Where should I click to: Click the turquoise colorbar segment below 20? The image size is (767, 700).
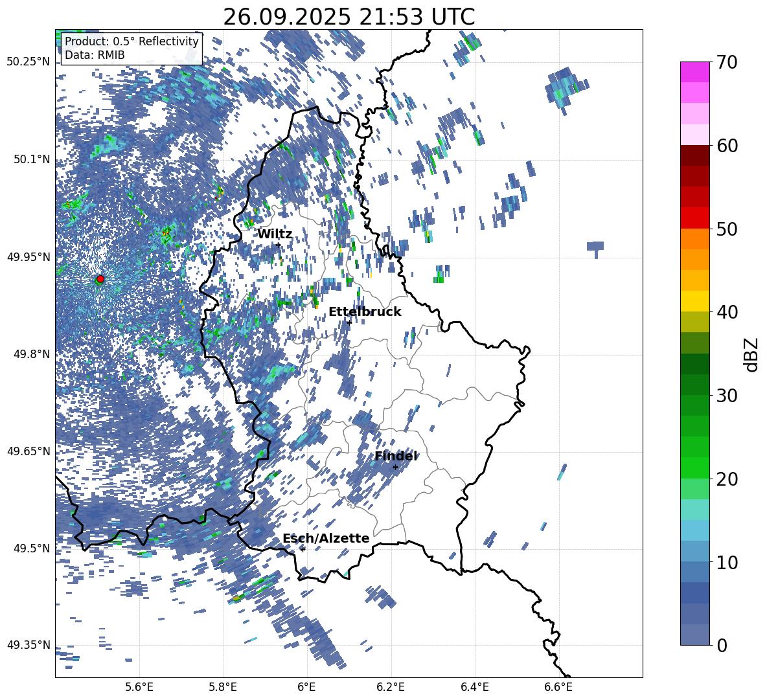point(694,510)
